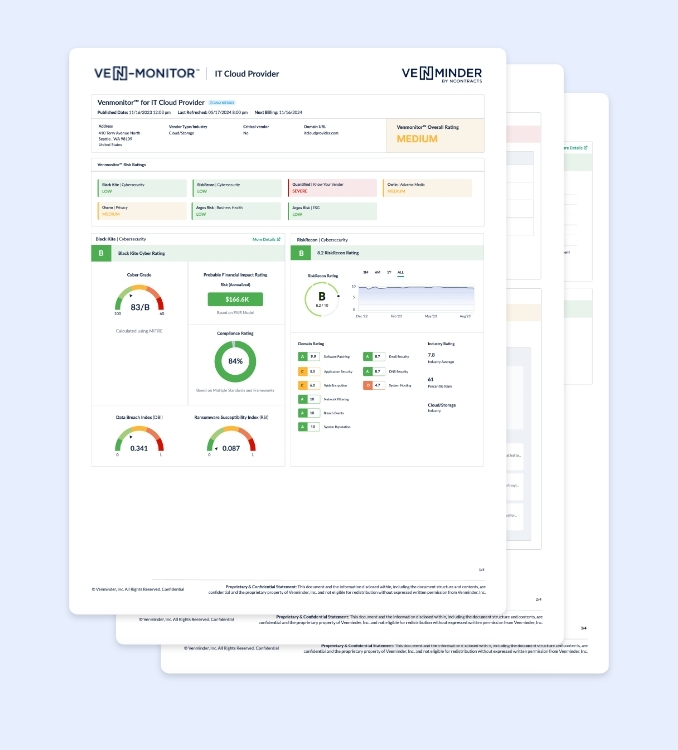Viewport: 678px width, 750px height.
Task: Select the ALL time range tab
Action: (x=401, y=272)
